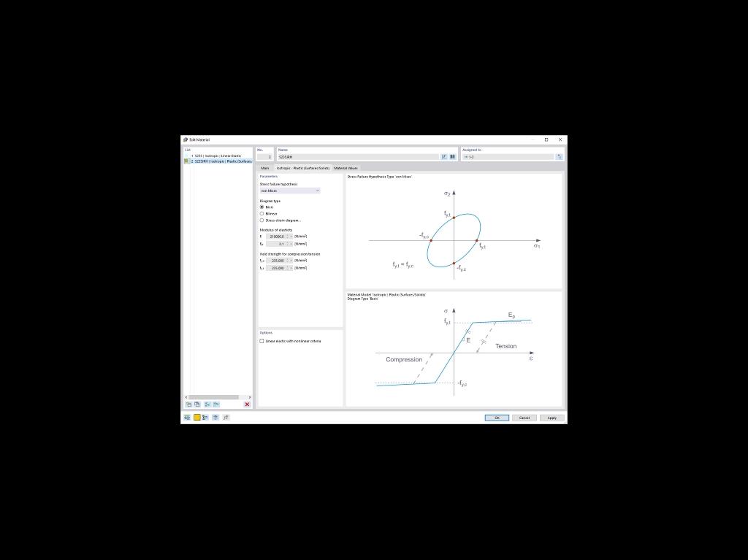
Task: Click the 'Modulus of elasticity' label
Action: [x=275, y=230]
